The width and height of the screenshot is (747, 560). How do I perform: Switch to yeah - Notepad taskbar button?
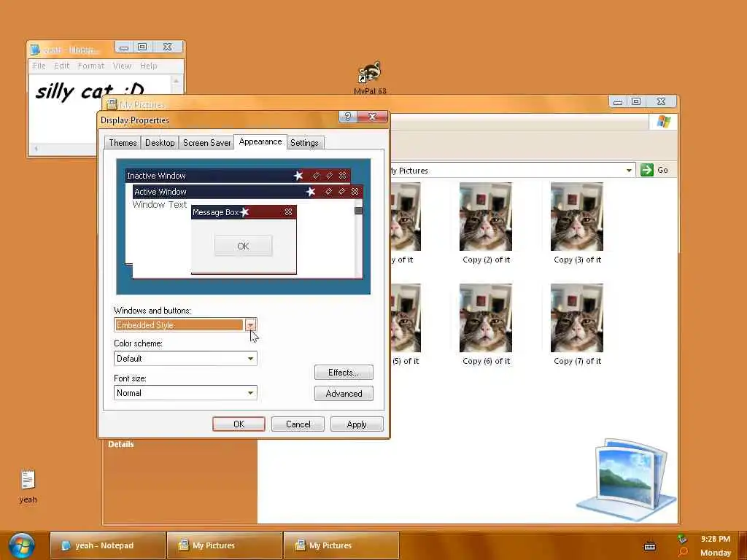[x=108, y=545]
